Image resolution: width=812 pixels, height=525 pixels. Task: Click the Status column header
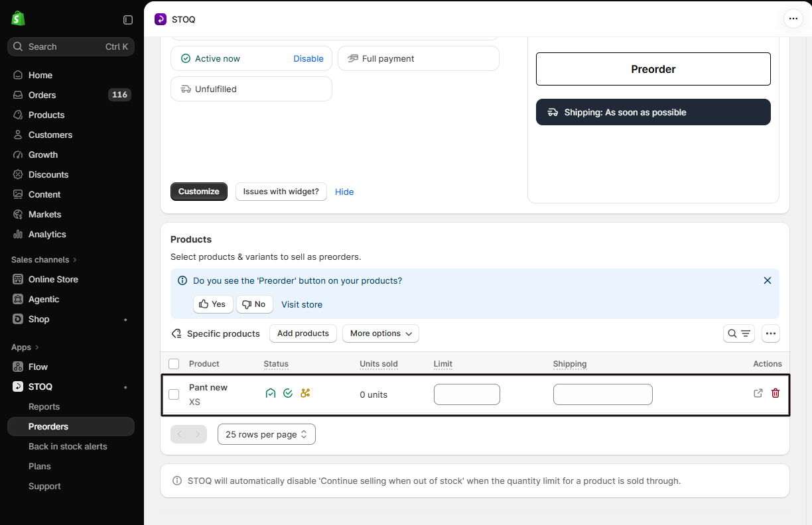(x=276, y=364)
